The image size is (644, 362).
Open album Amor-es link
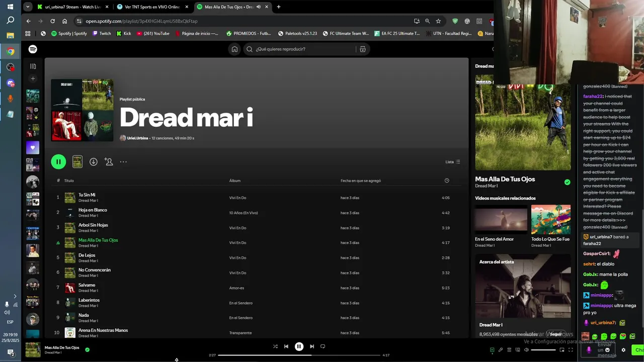click(x=236, y=288)
